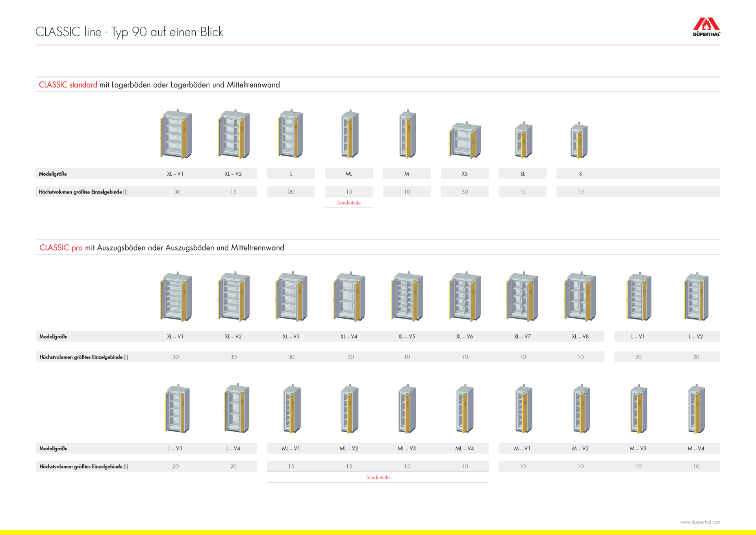
Task: Choose the cabinet image above model label M
Action: click(x=408, y=134)
